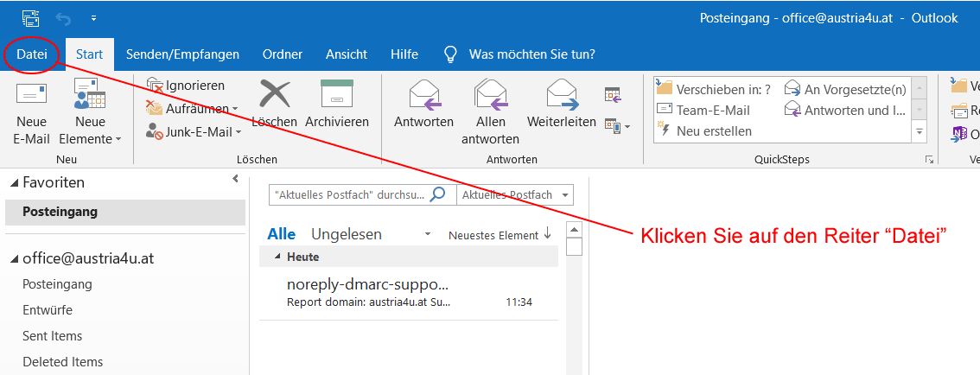Open the Aktuelles Postfach scope dropdown

click(516, 194)
